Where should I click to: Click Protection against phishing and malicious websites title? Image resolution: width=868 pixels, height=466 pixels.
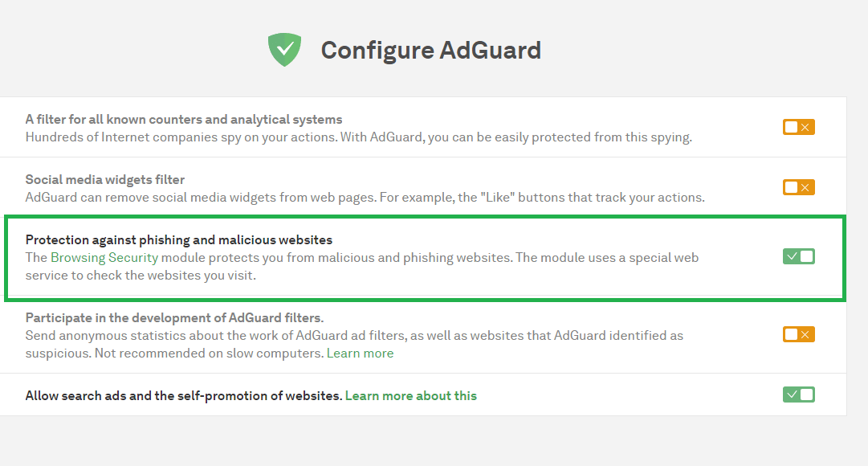point(179,240)
